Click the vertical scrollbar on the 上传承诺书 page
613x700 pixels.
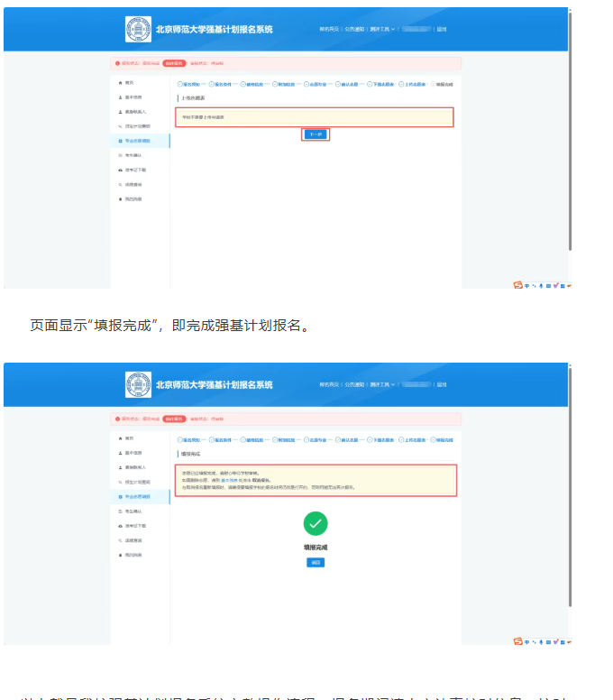coord(570,135)
